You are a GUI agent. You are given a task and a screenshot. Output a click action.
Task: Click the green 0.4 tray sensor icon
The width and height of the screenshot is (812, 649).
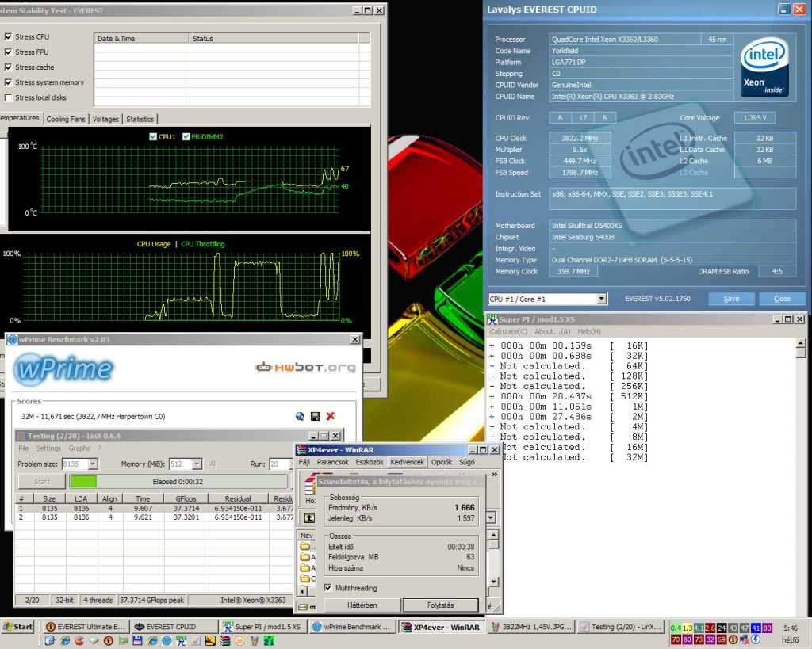coord(676,628)
